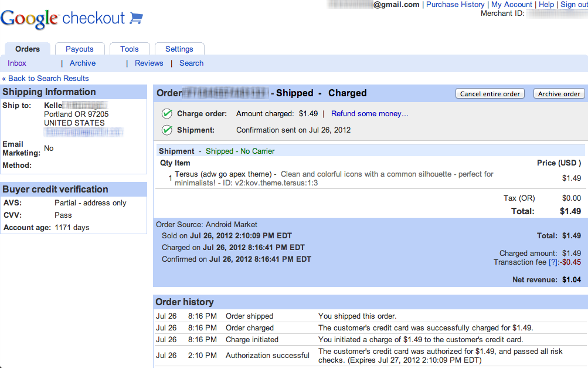Click the Google Checkout shopping cart icon
The width and height of the screenshot is (588, 368).
[136, 18]
